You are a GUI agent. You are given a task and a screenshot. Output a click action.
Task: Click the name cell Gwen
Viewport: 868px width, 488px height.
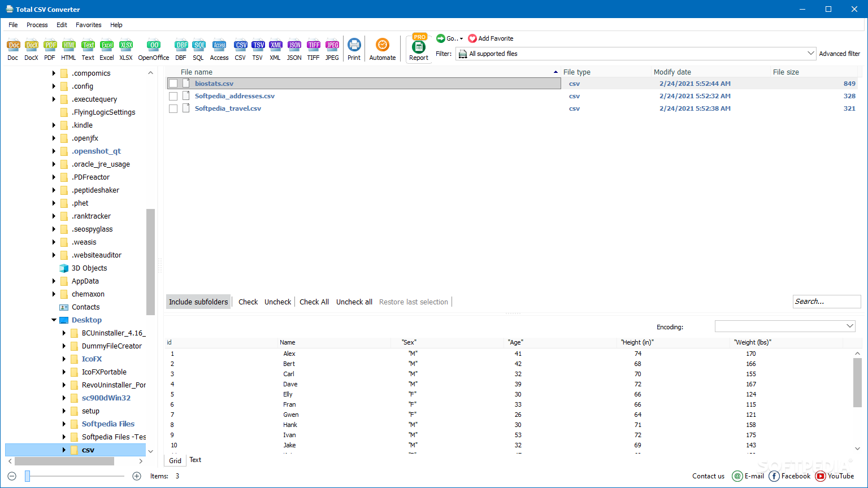(291, 415)
